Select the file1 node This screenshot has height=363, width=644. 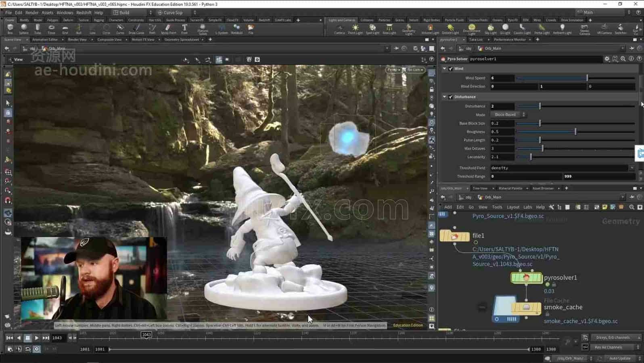coord(454,236)
